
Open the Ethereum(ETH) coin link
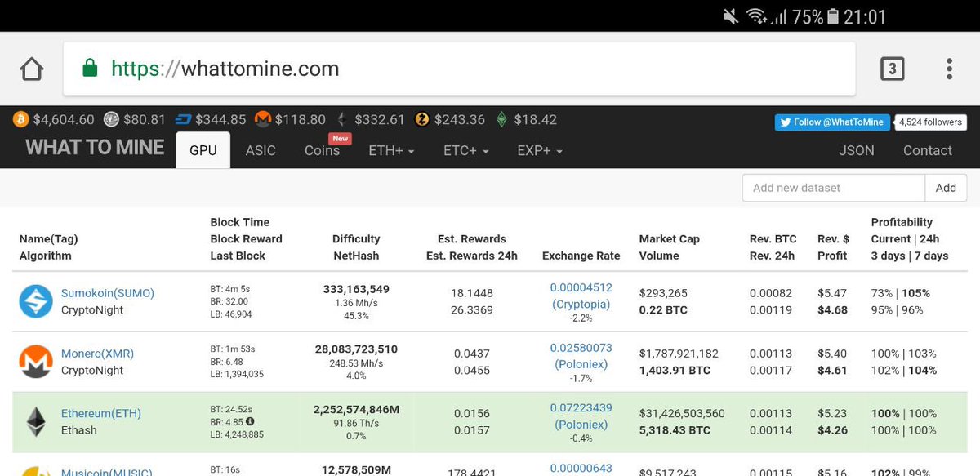[101, 414]
